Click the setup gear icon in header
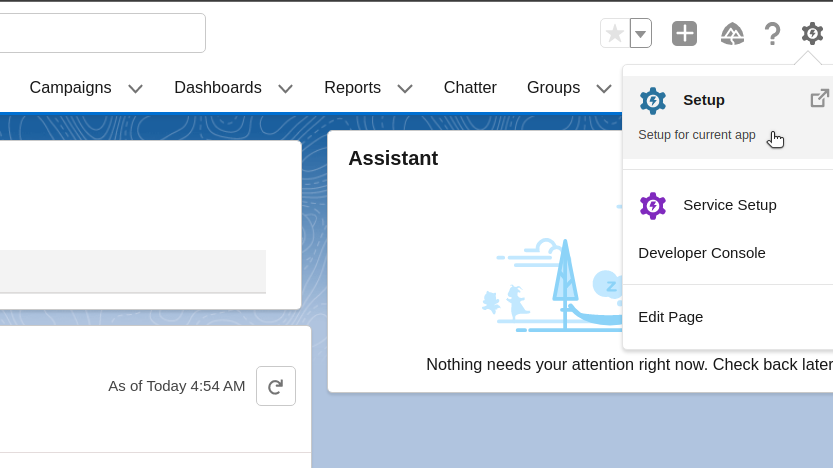The height and width of the screenshot is (468, 833). pyautogui.click(x=812, y=34)
